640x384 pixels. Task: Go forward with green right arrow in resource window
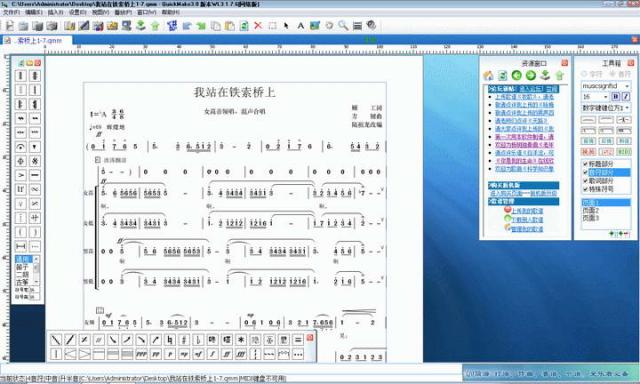(x=531, y=75)
